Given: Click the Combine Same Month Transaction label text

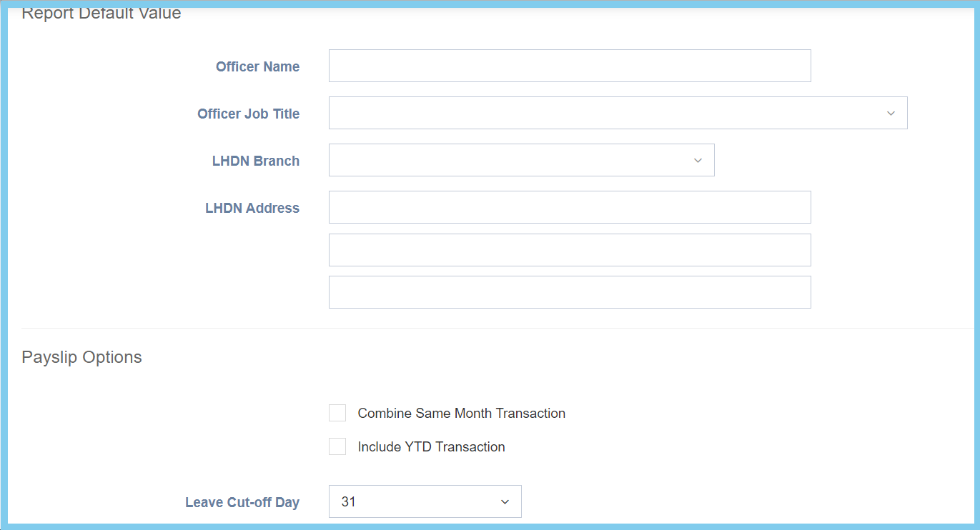Looking at the screenshot, I should (461, 413).
